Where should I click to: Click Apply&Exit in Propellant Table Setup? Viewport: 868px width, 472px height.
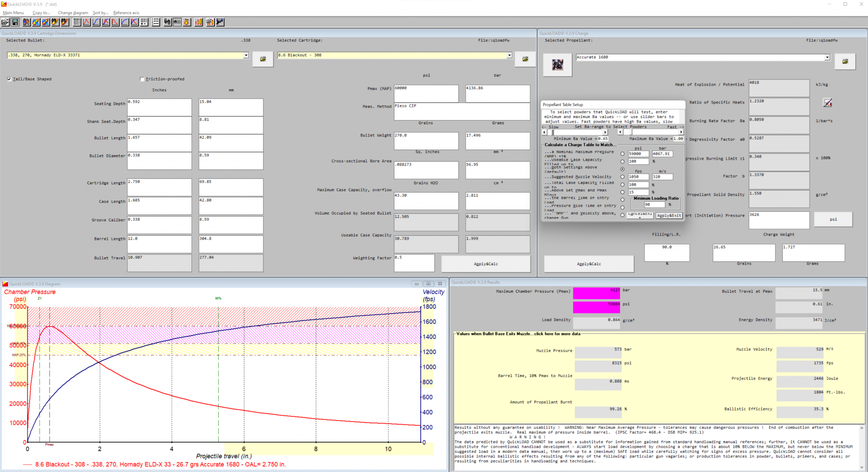click(x=669, y=215)
